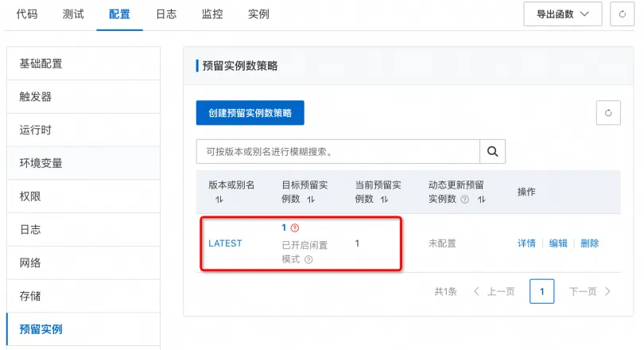Open the 导出函数 dropdown

562,14
